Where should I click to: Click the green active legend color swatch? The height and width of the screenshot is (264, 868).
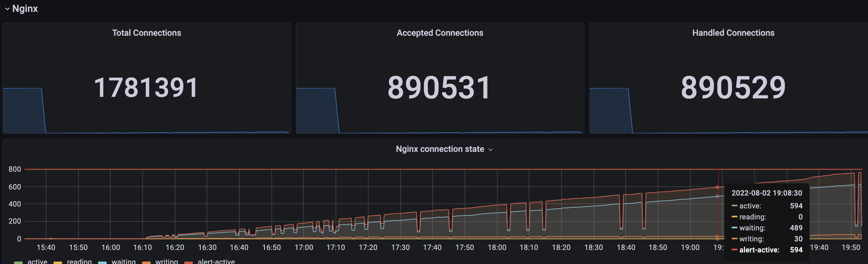[x=19, y=262]
